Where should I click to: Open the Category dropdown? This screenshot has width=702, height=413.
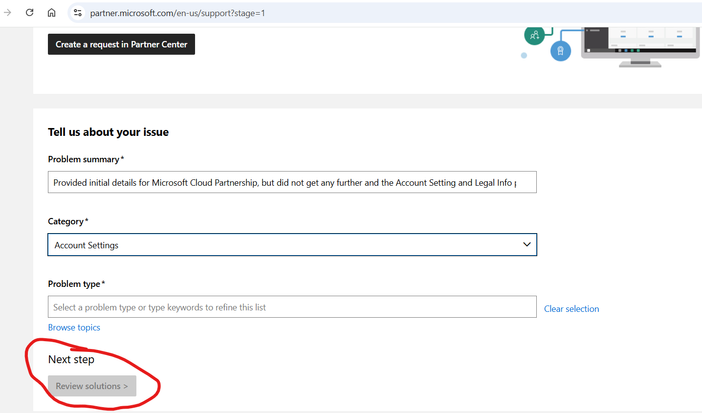click(292, 245)
